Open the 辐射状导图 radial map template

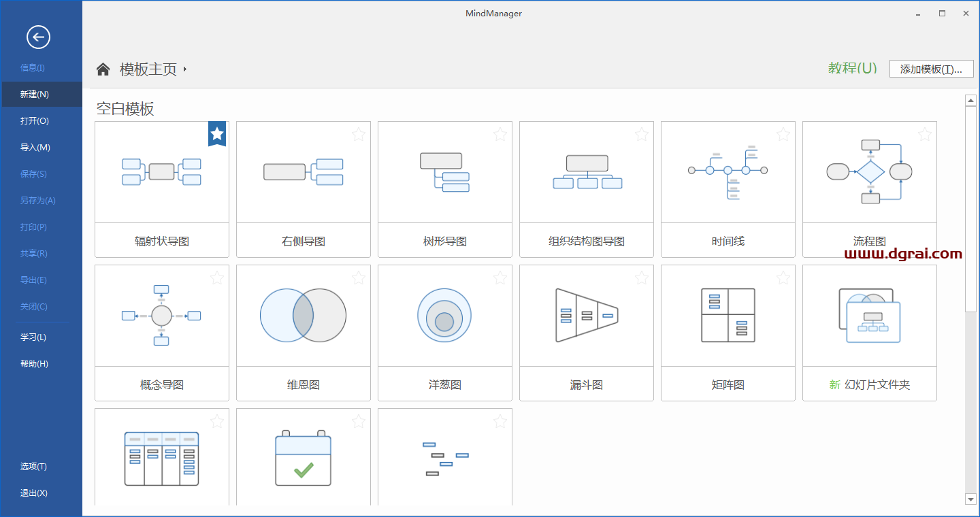click(x=162, y=190)
